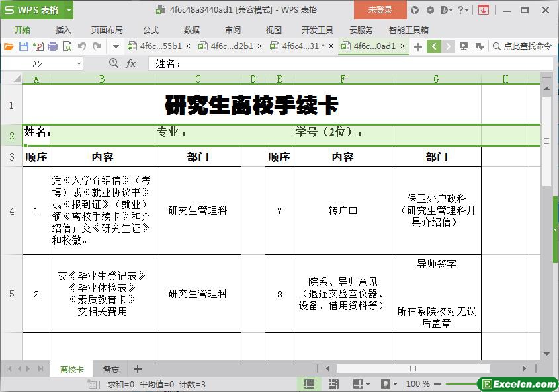This screenshot has width=559, height=392.
Task: Select the 视图 ribbon tab
Action: 273,30
